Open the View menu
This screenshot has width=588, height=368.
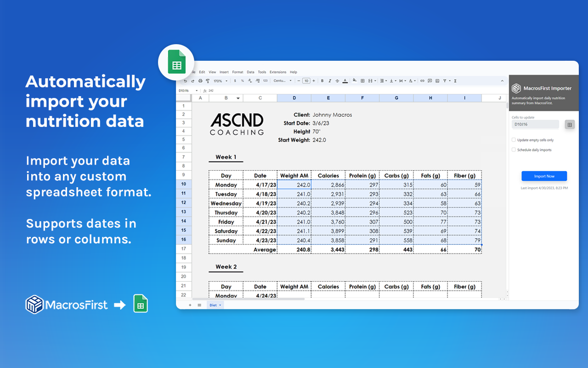point(212,72)
